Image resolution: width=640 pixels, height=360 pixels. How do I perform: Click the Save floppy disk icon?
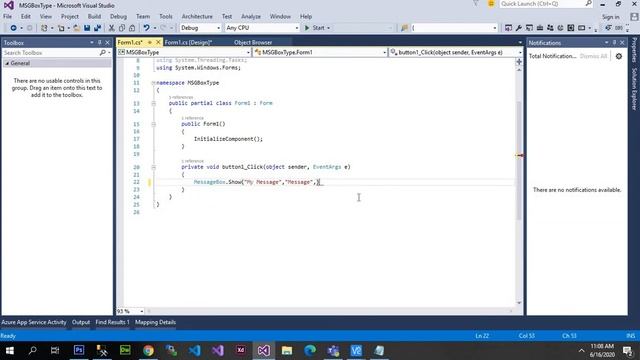coord(87,28)
